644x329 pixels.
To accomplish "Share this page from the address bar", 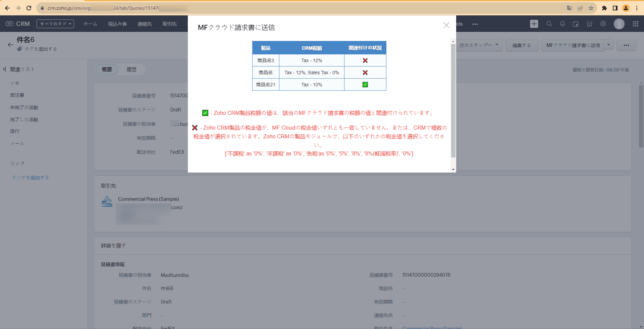I will pyautogui.click(x=580, y=8).
